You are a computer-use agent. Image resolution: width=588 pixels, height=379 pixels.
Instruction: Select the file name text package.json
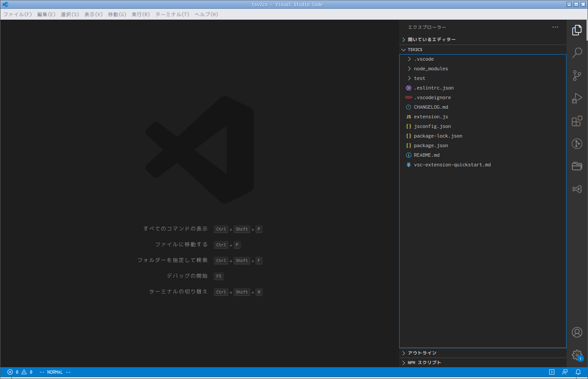coord(431,145)
